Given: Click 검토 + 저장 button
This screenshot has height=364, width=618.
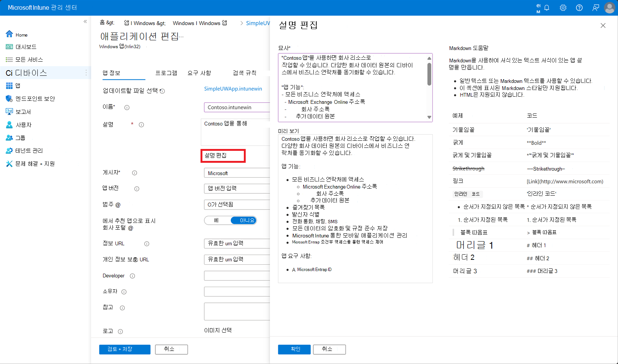Looking at the screenshot, I should pyautogui.click(x=125, y=349).
